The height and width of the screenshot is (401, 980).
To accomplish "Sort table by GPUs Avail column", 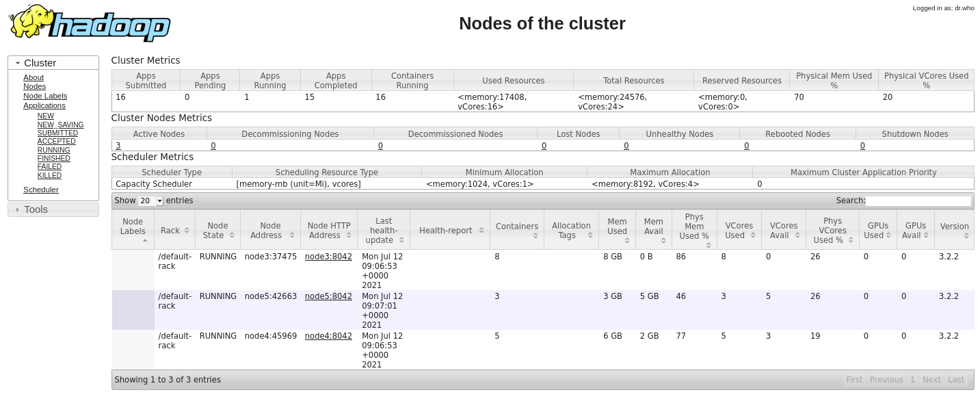I will coord(916,229).
